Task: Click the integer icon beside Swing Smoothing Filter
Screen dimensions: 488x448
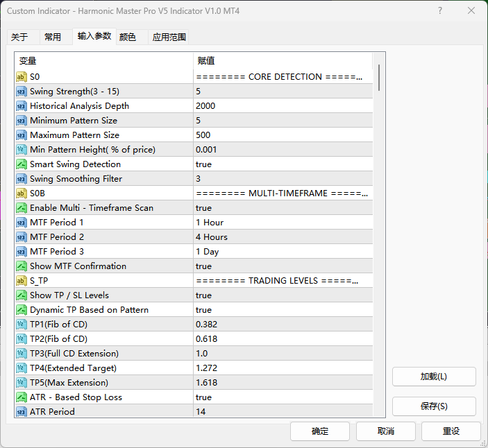Action: point(21,179)
